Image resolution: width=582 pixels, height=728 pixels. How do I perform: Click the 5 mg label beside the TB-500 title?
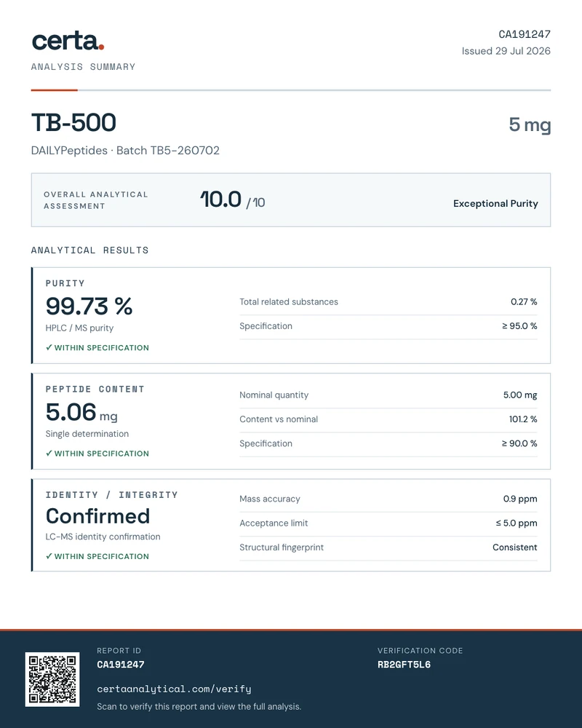point(530,124)
